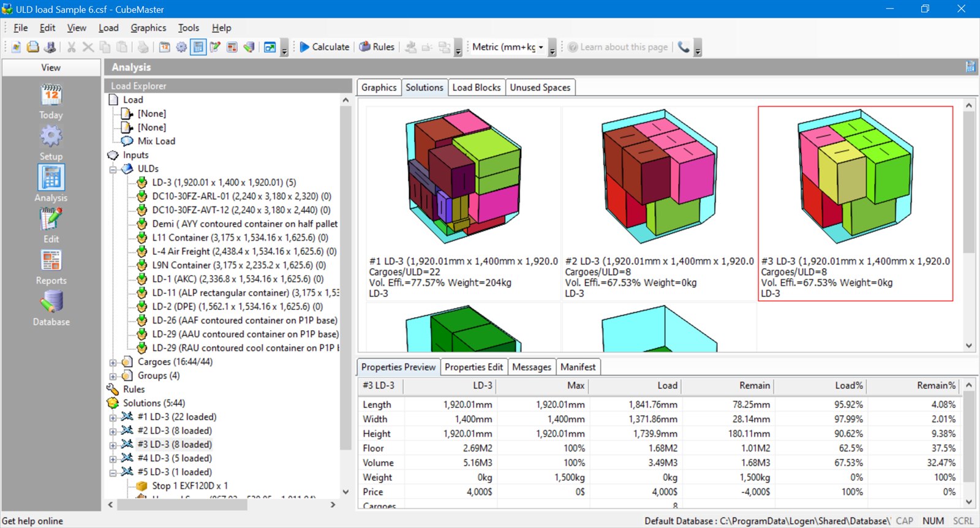Image resolution: width=980 pixels, height=528 pixels.
Task: Collapse solution #5 LD-3 (1 loaded)
Action: 113,472
